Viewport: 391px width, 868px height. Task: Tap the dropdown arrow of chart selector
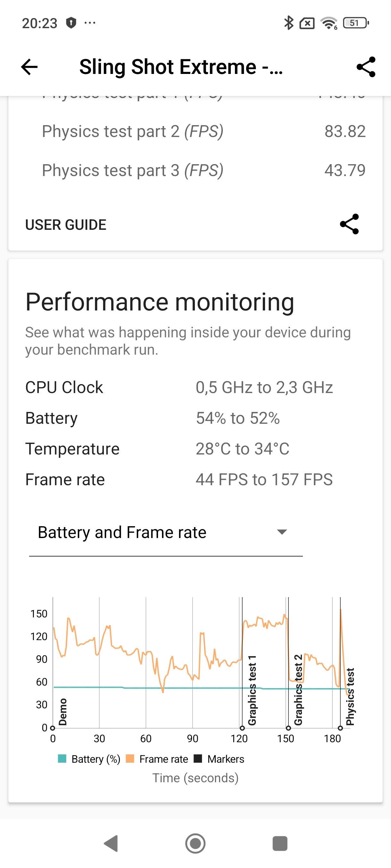click(282, 532)
